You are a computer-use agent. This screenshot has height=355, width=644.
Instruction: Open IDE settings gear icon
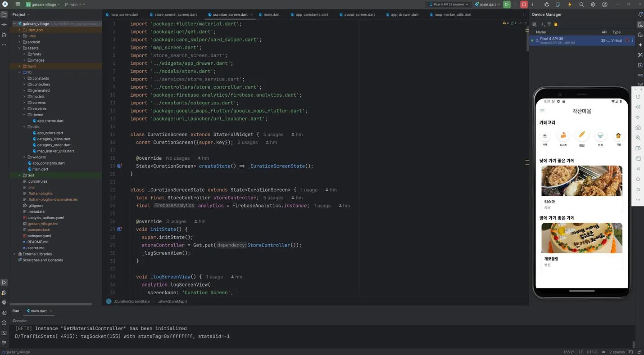click(593, 4)
